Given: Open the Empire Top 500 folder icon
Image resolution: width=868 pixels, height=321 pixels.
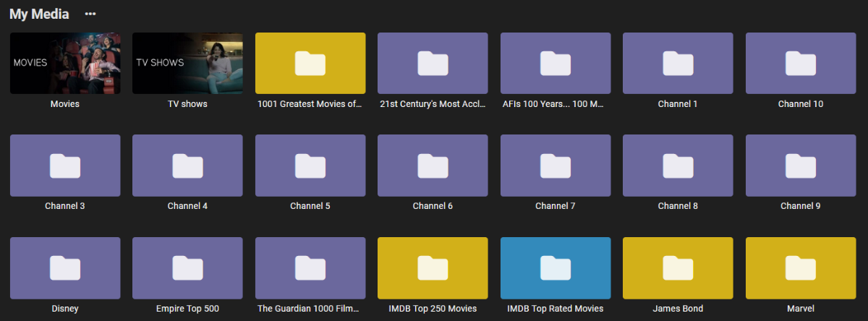Looking at the screenshot, I should [x=187, y=268].
